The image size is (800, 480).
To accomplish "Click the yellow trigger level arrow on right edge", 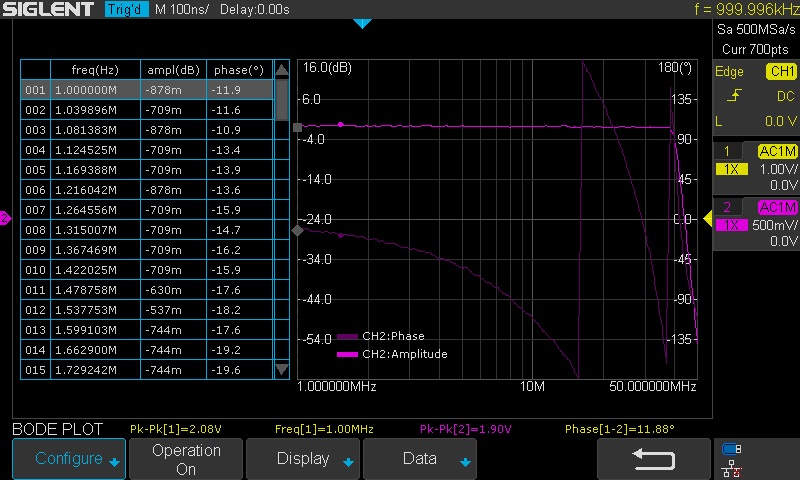I will (708, 219).
